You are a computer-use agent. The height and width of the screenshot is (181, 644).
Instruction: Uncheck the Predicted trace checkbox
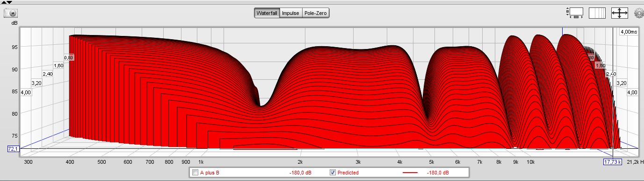click(333, 173)
